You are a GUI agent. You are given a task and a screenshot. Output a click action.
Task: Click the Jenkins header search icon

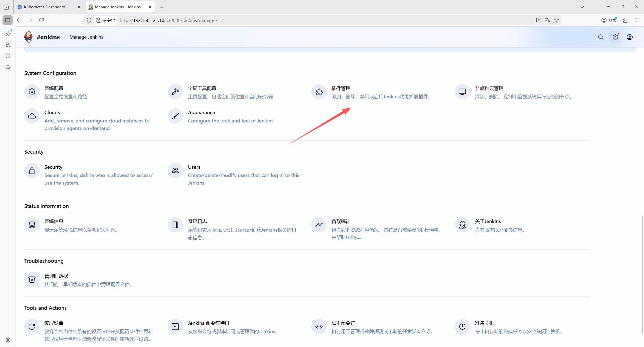point(601,37)
